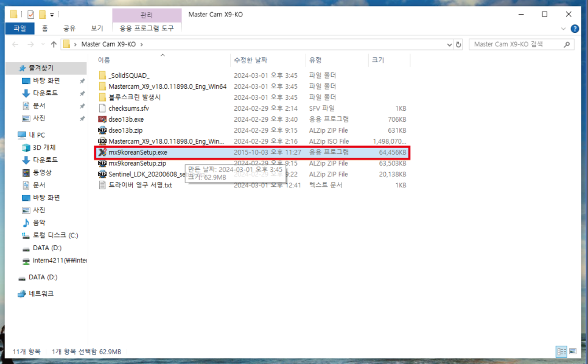Select 내 PC in navigation pane

(x=37, y=135)
